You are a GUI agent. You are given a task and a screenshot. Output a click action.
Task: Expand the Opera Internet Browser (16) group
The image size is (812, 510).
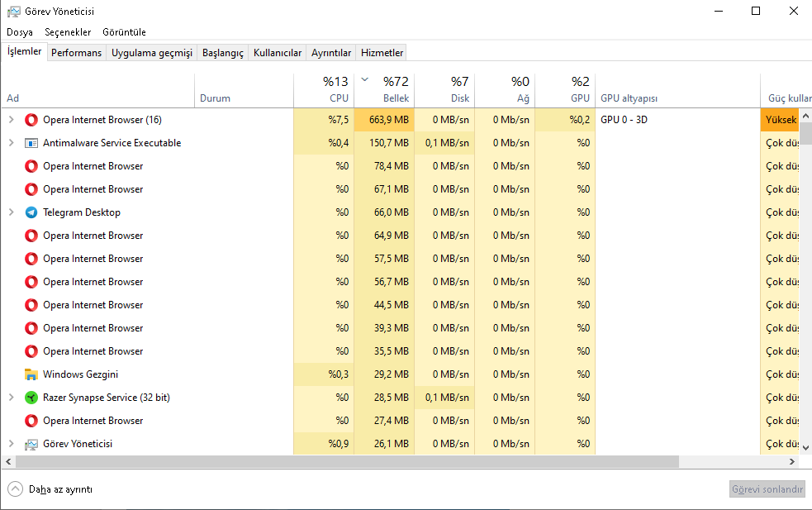point(11,120)
